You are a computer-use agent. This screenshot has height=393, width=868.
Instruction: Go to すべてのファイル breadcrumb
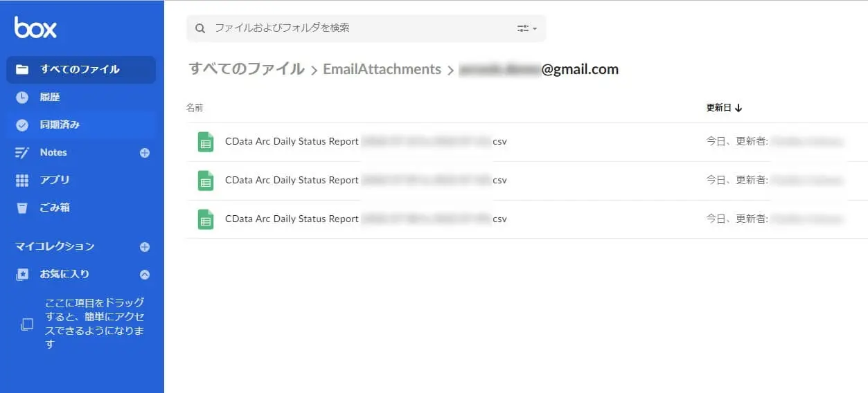tap(247, 69)
